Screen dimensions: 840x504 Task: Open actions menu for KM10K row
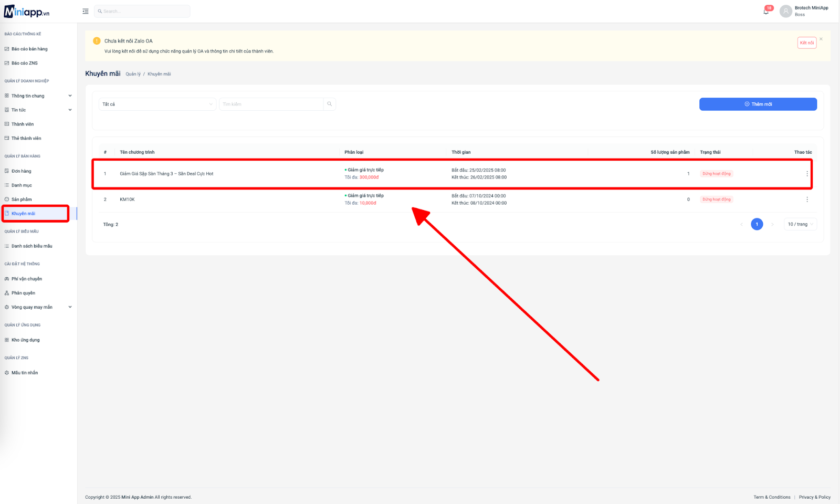pyautogui.click(x=807, y=199)
